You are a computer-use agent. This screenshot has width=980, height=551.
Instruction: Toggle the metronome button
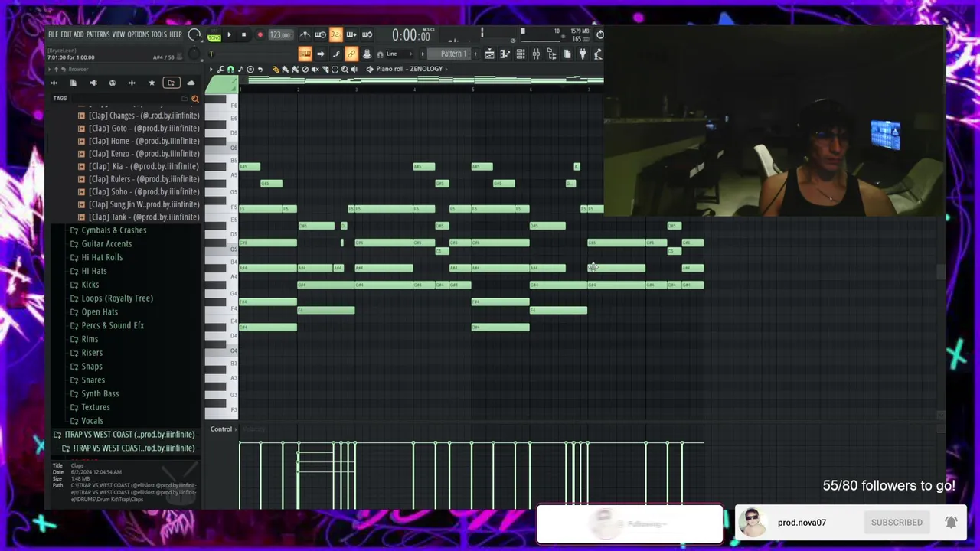tap(305, 34)
